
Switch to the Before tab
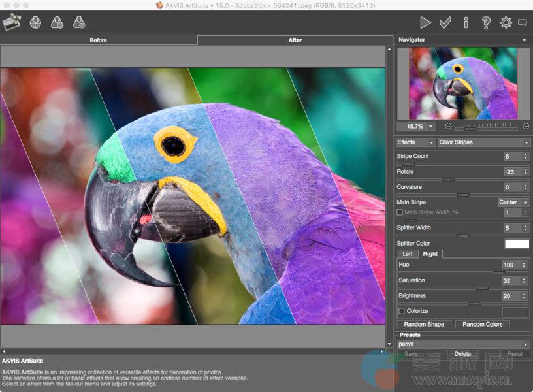[x=98, y=41]
